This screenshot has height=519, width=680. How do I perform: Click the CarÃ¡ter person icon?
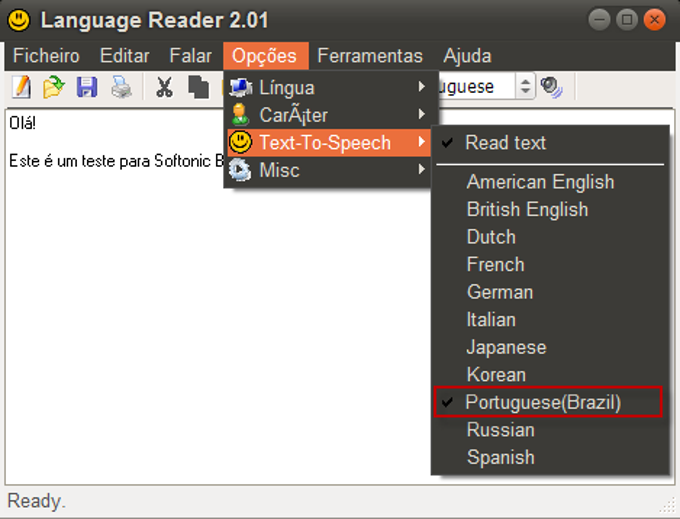(x=240, y=115)
